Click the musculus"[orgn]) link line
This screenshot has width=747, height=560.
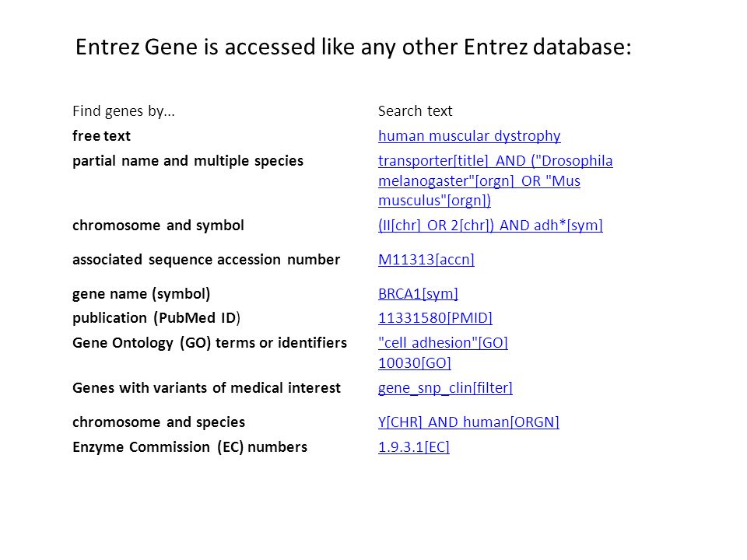click(434, 201)
